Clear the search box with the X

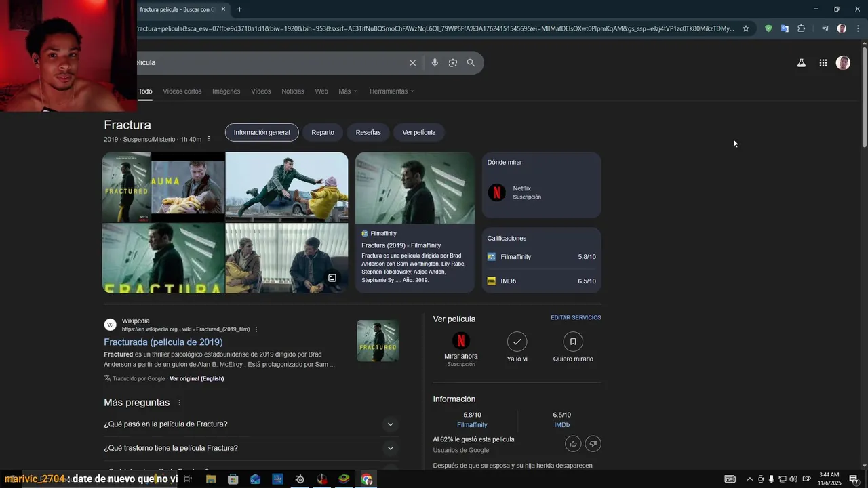click(x=412, y=63)
